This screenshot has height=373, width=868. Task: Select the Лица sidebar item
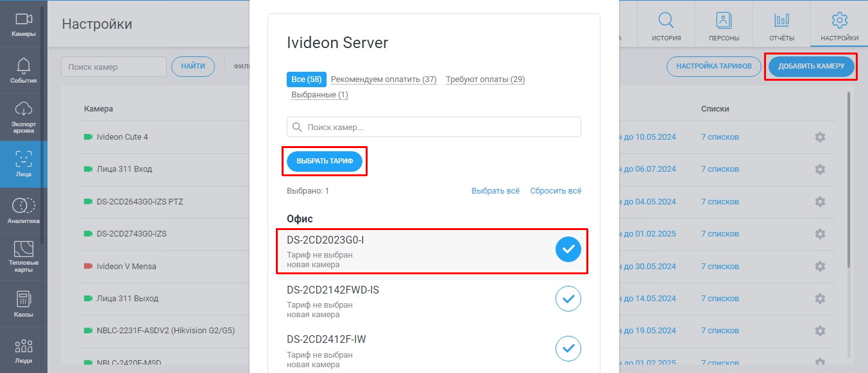[24, 164]
